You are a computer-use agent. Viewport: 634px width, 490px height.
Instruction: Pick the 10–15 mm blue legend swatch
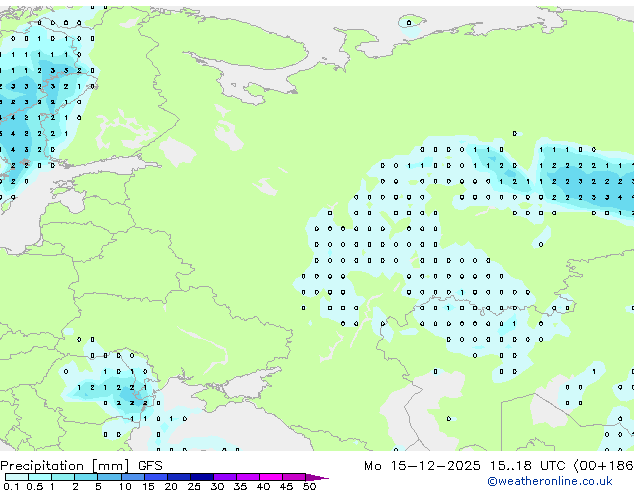pos(132,477)
